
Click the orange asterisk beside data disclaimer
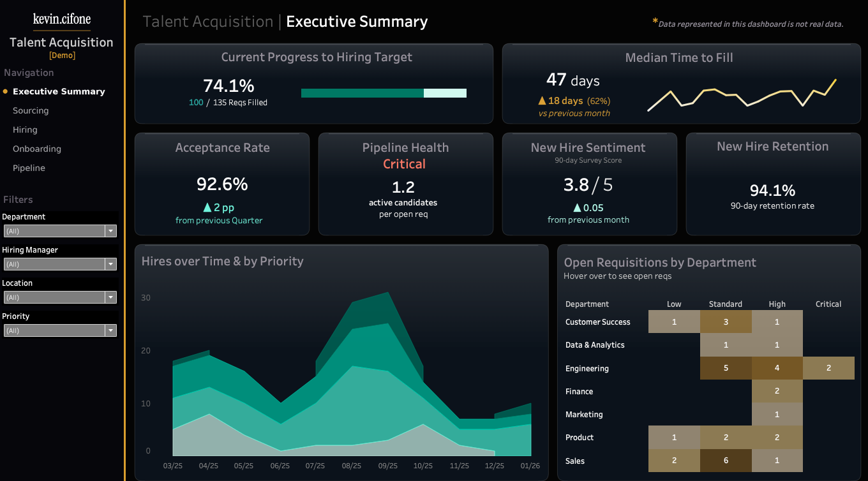point(655,22)
